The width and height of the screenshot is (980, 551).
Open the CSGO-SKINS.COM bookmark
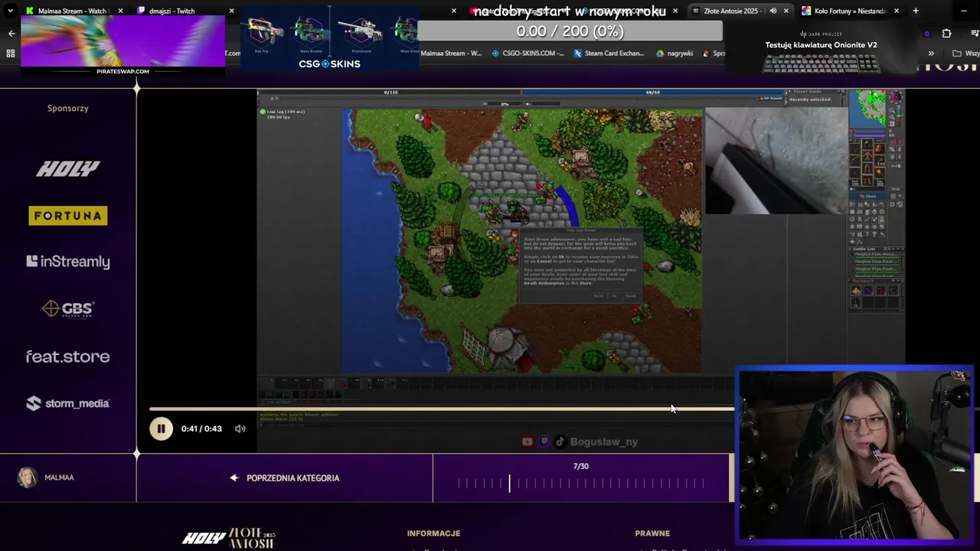pos(528,54)
